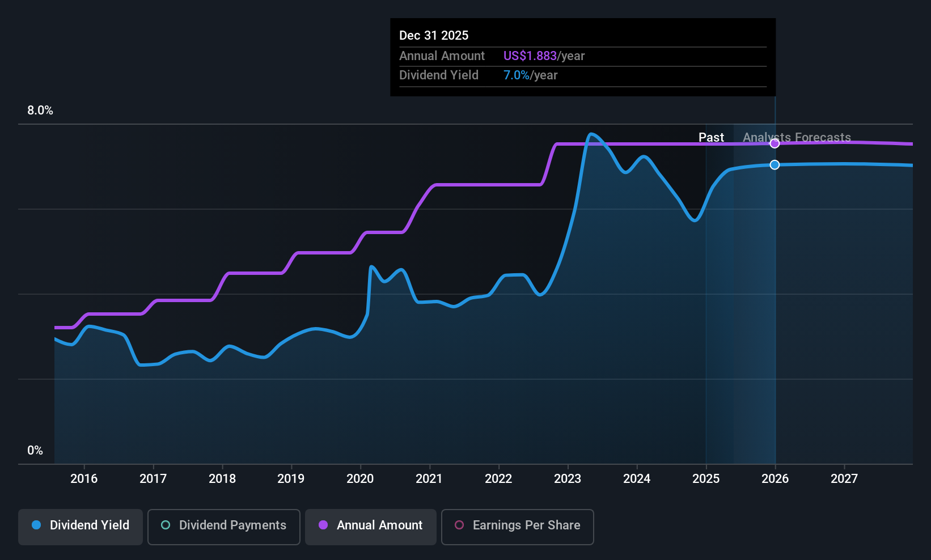Viewport: 931px width, 560px height.
Task: Click the US$1.883/year tooltip value
Action: [x=544, y=56]
